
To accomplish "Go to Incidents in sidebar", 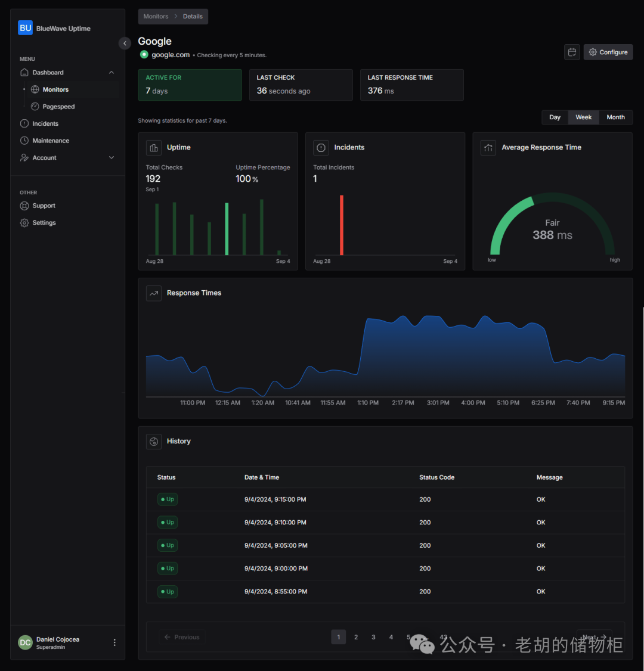I will [45, 124].
